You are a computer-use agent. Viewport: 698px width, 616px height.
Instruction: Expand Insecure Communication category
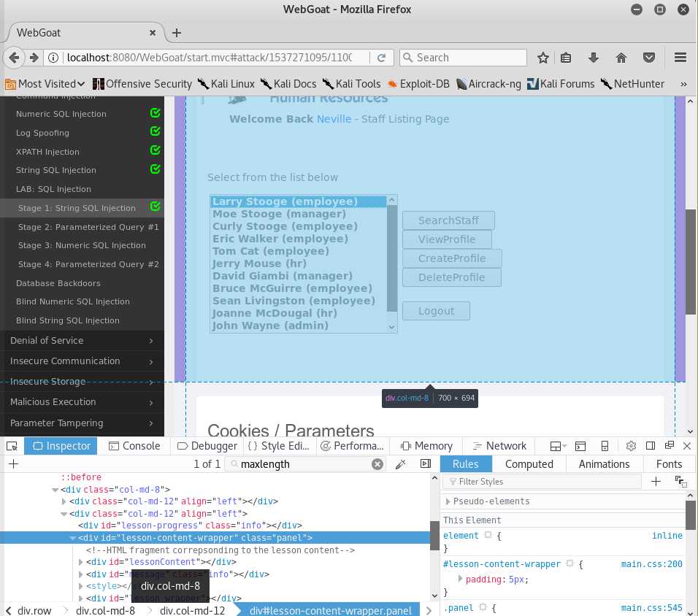pyautogui.click(x=82, y=361)
